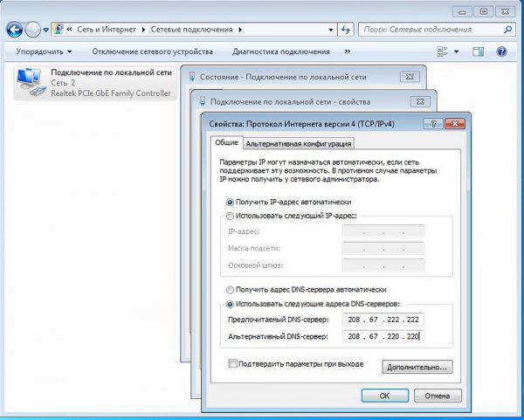
Task: Select the «Сеть и Интернет» breadcrumb
Action: pos(107,30)
